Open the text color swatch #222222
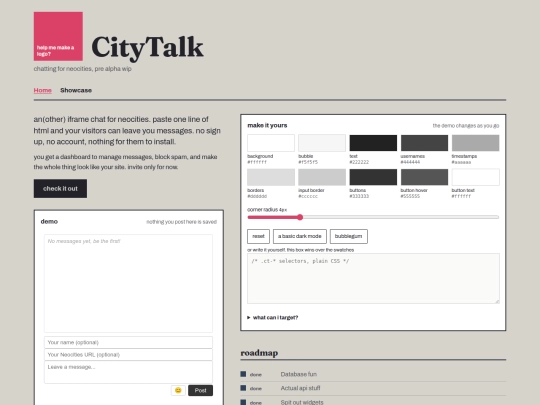The image size is (540, 405). click(x=373, y=143)
